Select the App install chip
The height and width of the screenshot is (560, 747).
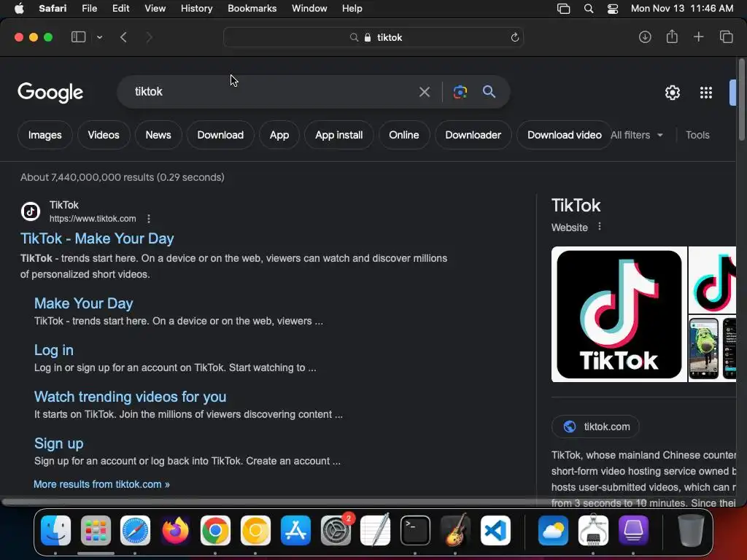(x=338, y=135)
